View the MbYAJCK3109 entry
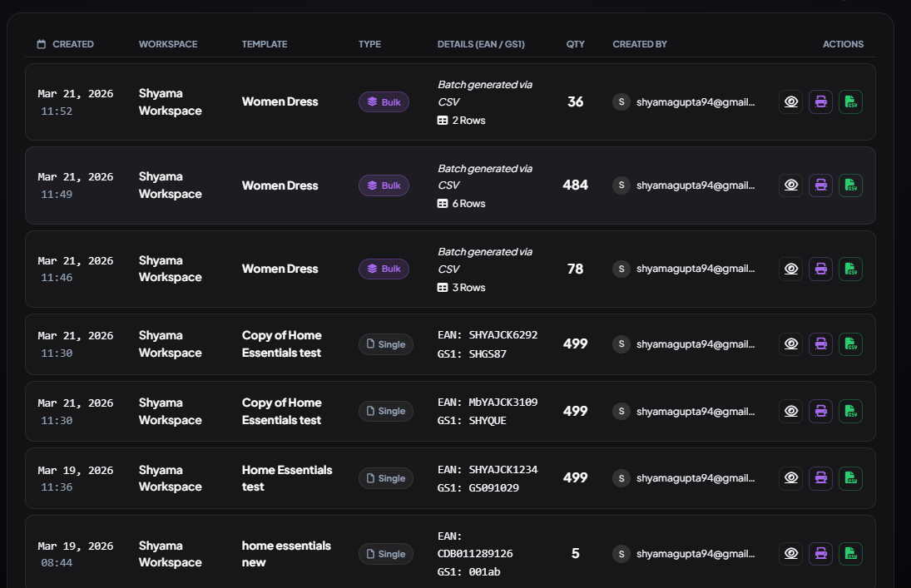 (790, 412)
